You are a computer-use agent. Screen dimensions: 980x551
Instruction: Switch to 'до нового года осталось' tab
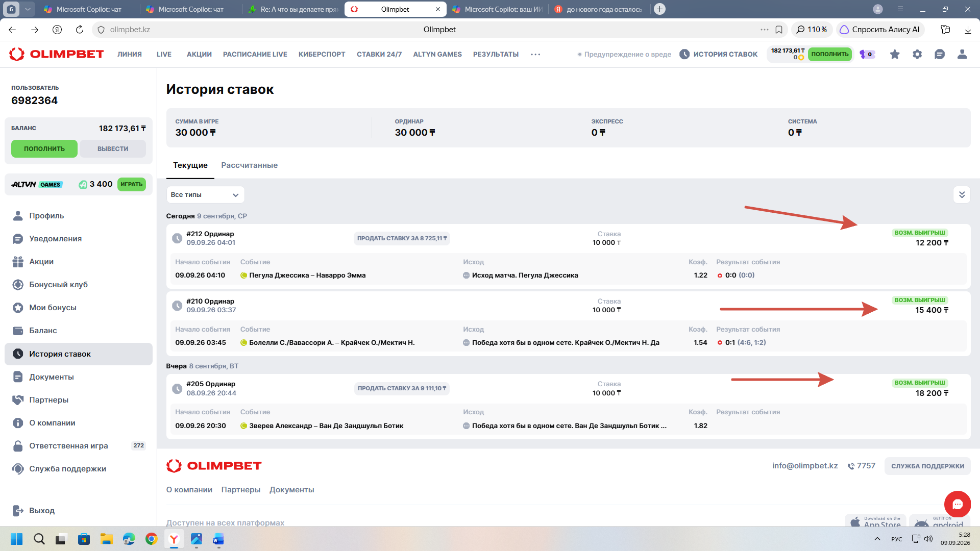click(600, 9)
